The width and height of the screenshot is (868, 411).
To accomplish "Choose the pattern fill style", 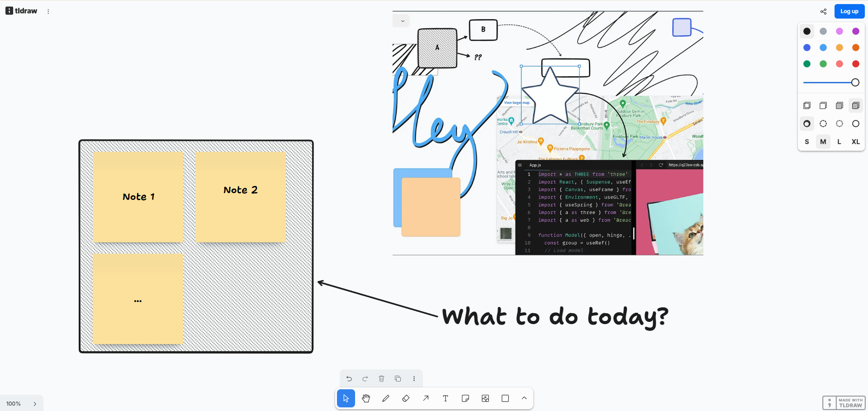I will 855,105.
